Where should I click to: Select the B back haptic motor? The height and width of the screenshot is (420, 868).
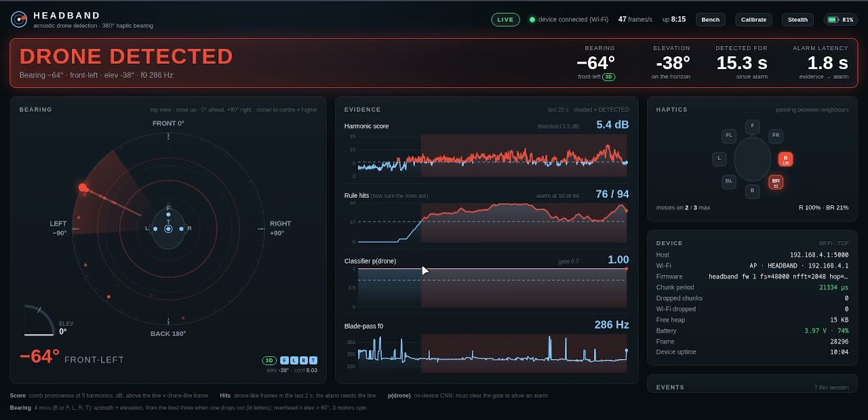pyautogui.click(x=752, y=191)
